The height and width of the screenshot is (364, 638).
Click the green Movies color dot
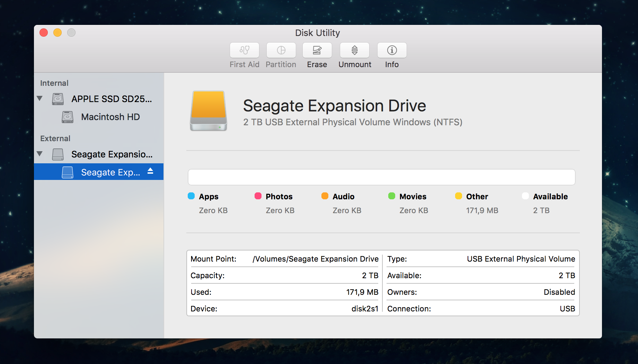392,196
